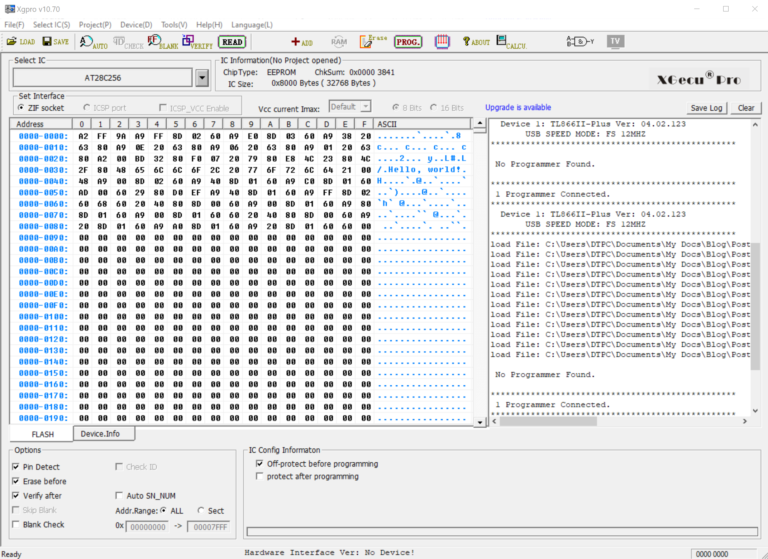Click the Clear log button
The image size is (768, 559).
pos(745,108)
